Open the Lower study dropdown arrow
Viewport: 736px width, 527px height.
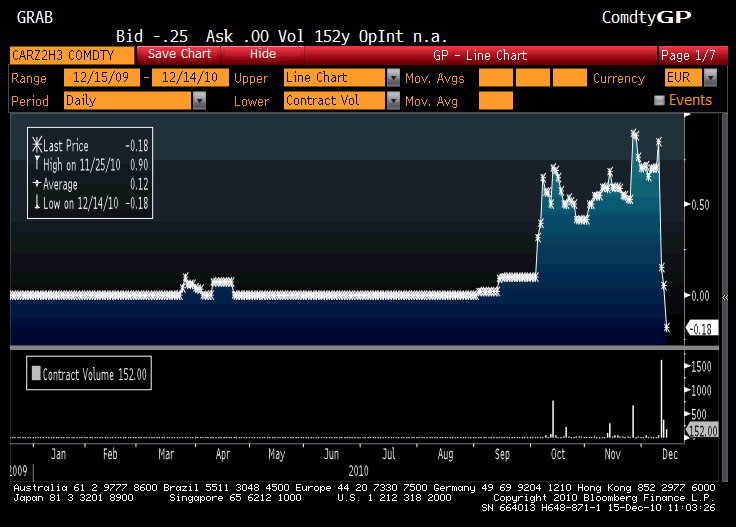tap(393, 100)
